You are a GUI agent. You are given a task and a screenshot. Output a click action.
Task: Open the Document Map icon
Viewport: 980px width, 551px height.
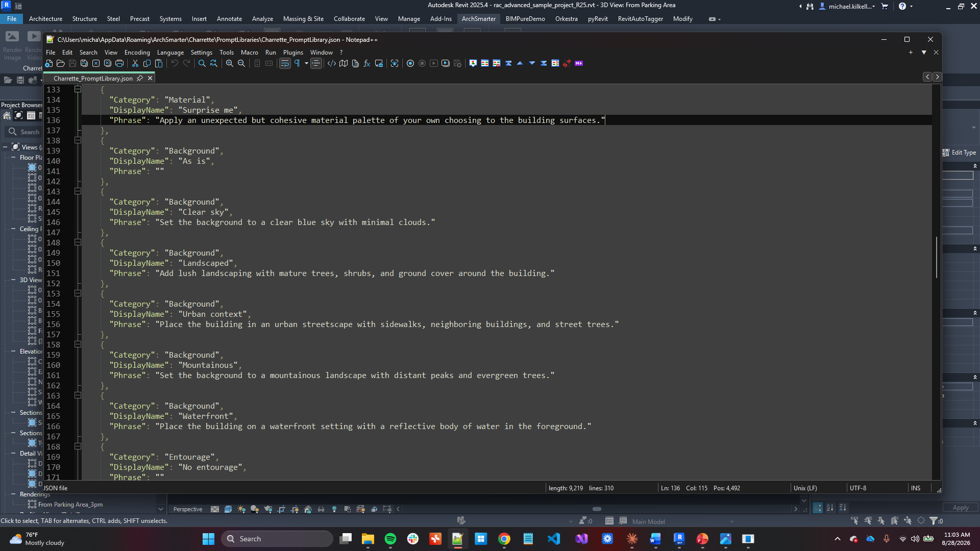pyautogui.click(x=344, y=63)
